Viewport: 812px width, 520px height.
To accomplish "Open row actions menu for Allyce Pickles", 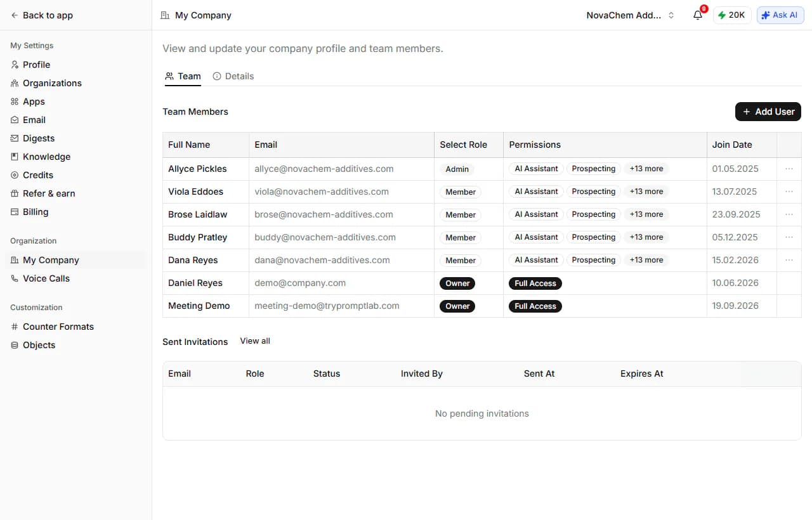I will click(x=789, y=169).
